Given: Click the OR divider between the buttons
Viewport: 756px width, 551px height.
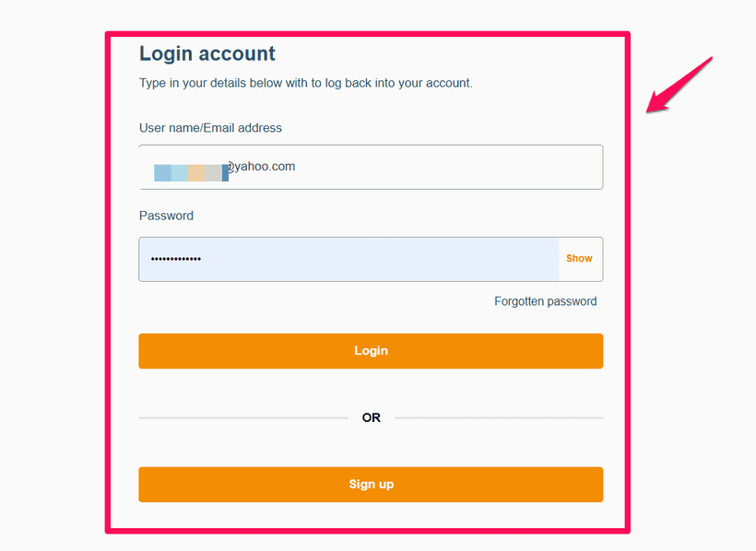Looking at the screenshot, I should point(371,417).
